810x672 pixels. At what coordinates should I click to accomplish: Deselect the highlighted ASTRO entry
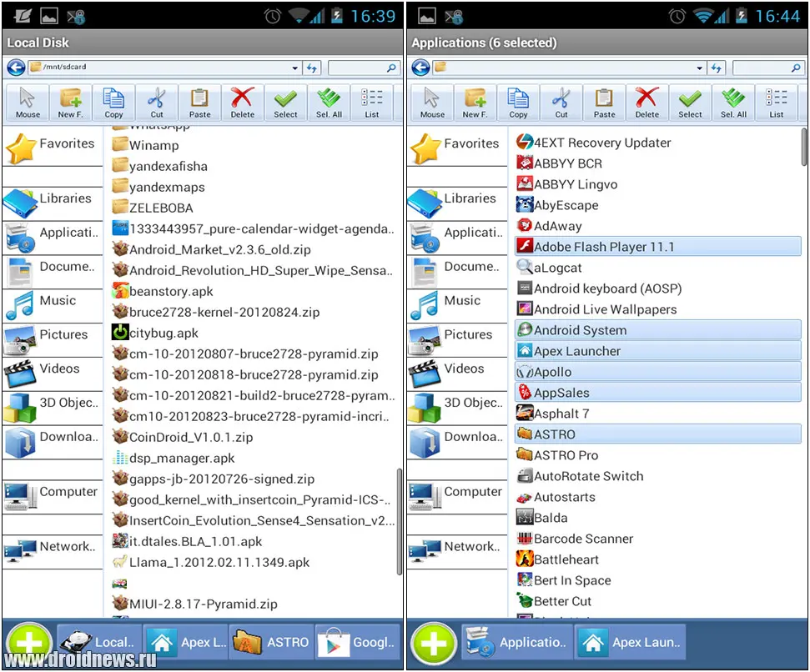pos(657,434)
